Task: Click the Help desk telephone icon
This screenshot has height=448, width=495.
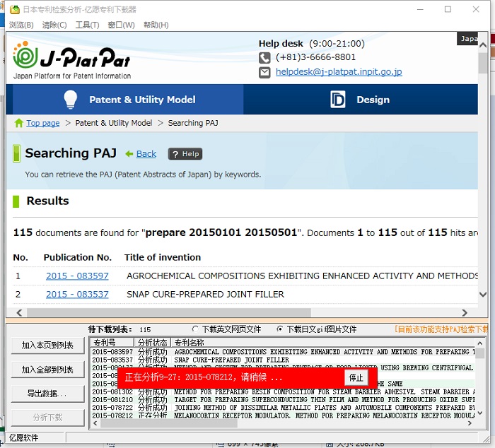Action: pos(264,58)
